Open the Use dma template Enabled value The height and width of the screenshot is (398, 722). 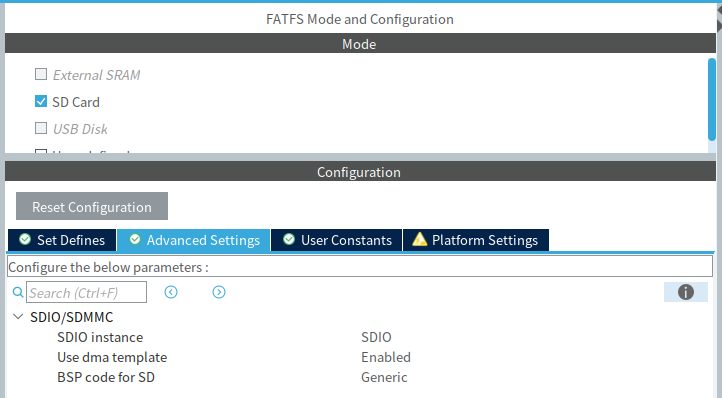[386, 357]
